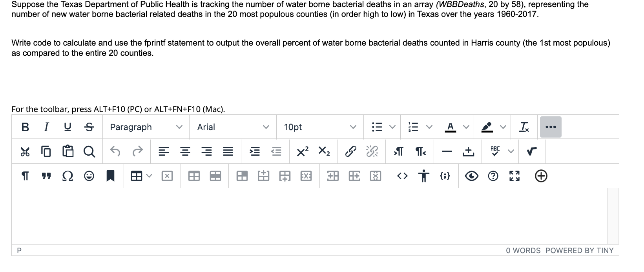Toggle superscript formatting
The height and width of the screenshot is (272, 644).
(x=303, y=151)
